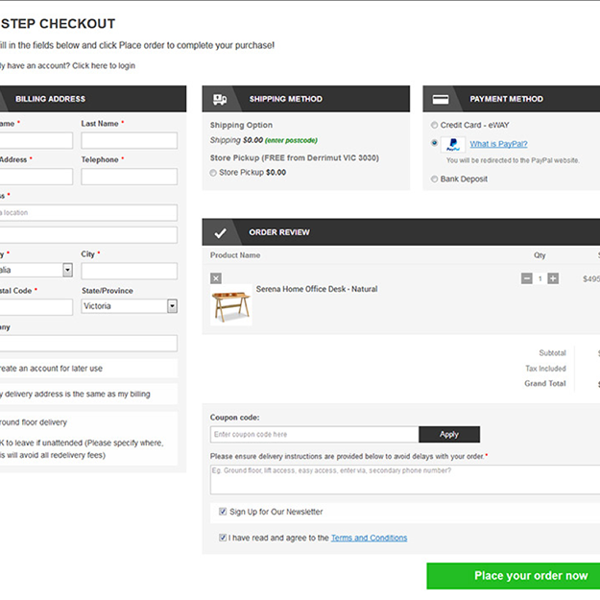Expand the Country dropdown list
The width and height of the screenshot is (600, 600).
[67, 270]
